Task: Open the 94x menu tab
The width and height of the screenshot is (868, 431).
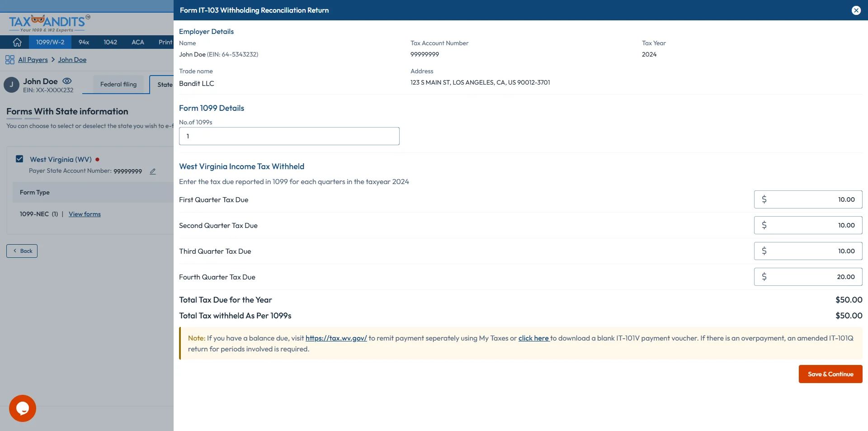Action: pos(84,42)
